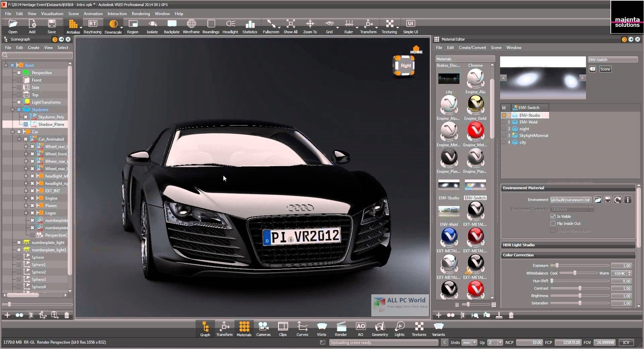Adjust the Contrast slider handle
Viewport: 644px width, 349px height.
click(x=580, y=289)
